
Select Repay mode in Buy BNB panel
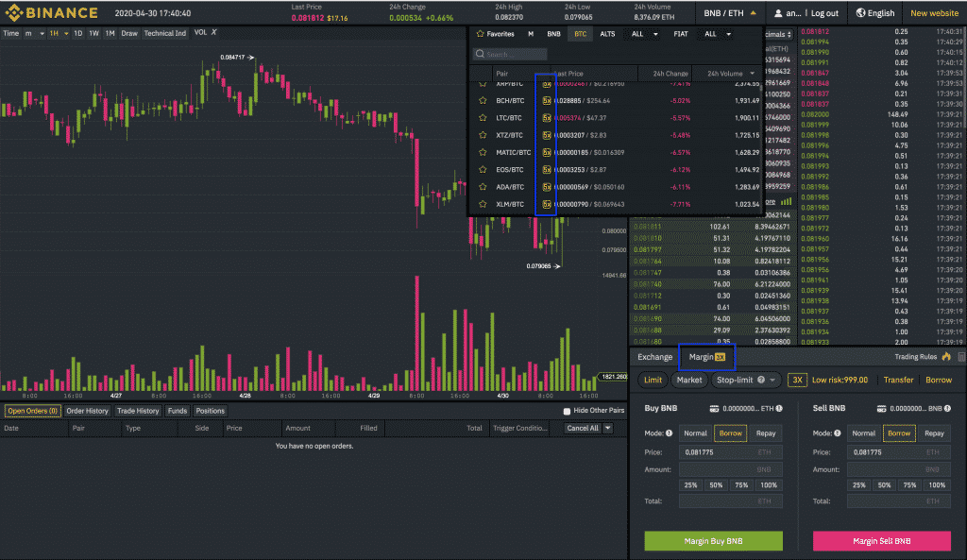point(766,433)
